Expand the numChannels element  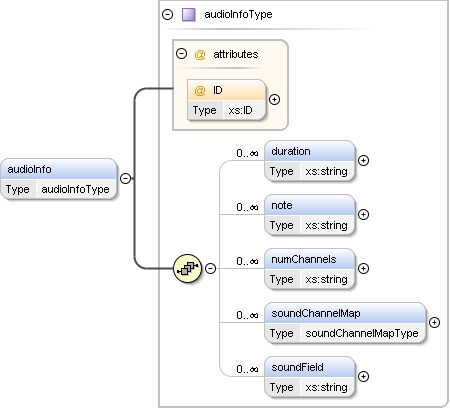point(363,269)
